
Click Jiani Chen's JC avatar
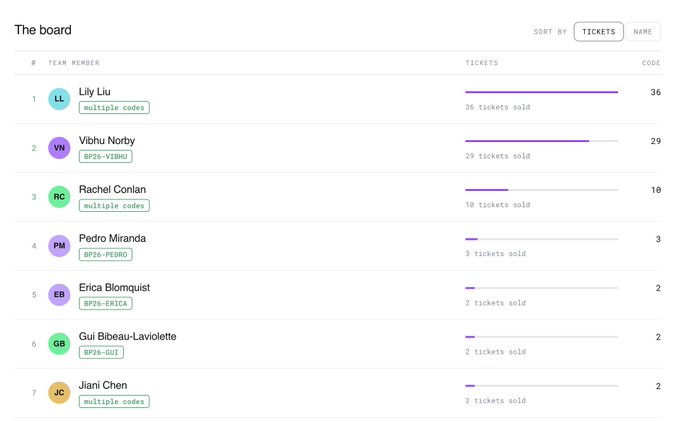[59, 393]
